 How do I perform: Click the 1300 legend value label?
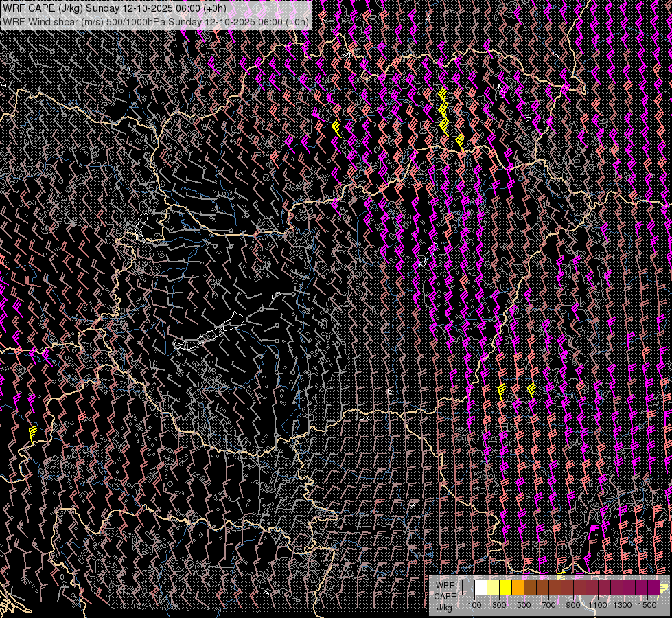tap(623, 605)
